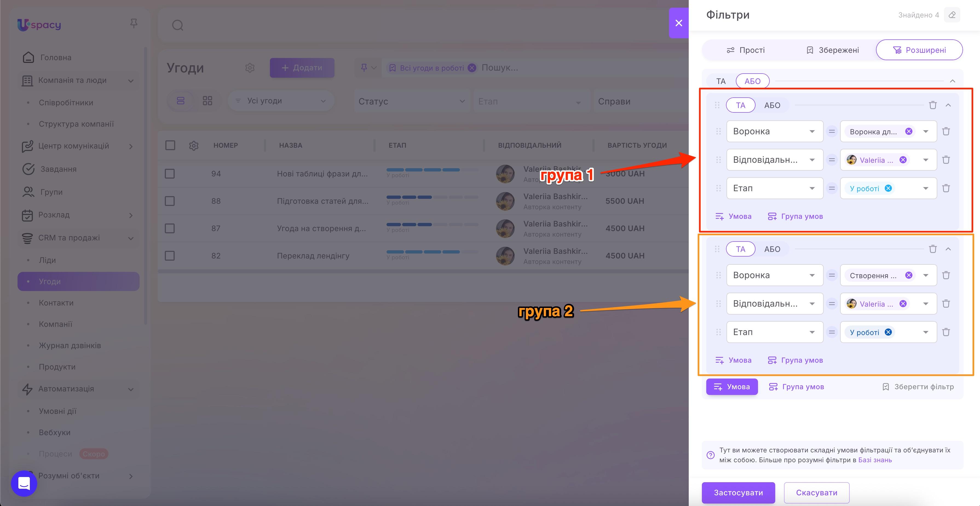Click the pin icon atop the sidebar
Viewport: 980px width, 506px height.
(134, 24)
